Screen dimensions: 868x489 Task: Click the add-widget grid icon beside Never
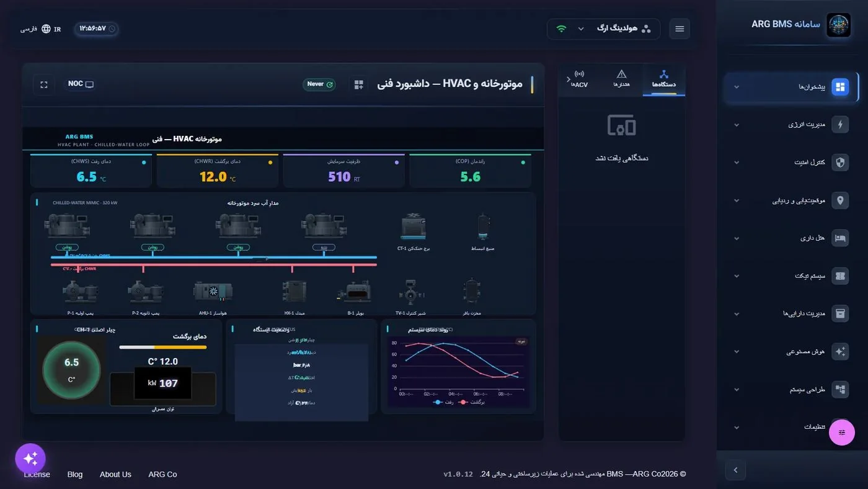click(358, 84)
